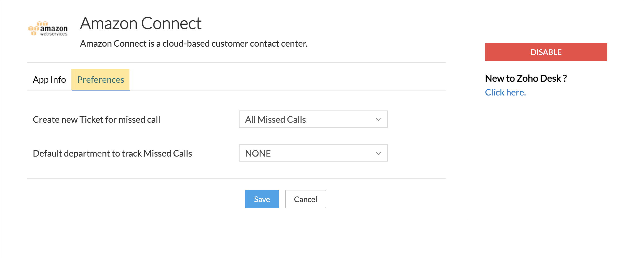The height and width of the screenshot is (259, 644).
Task: Click the Amazon Web Services logo
Action: (48, 29)
